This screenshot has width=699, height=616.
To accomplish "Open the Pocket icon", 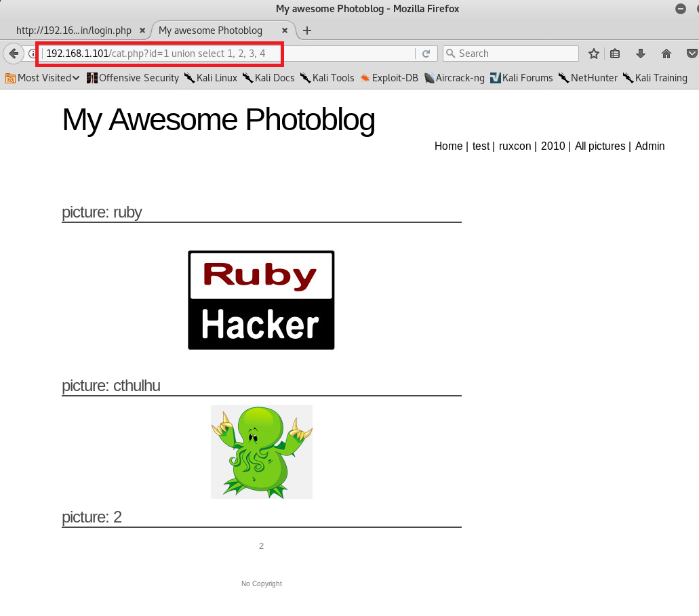I will [x=692, y=54].
